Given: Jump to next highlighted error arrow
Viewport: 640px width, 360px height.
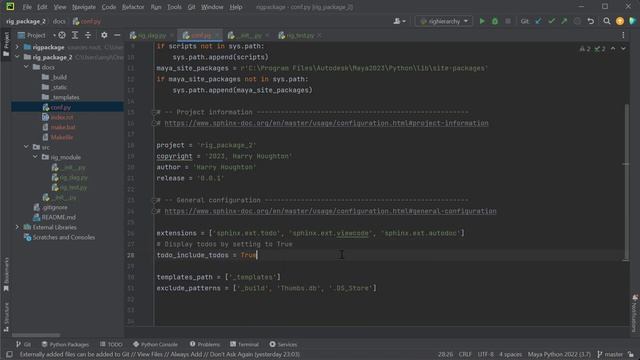Looking at the screenshot, I should [623, 49].
